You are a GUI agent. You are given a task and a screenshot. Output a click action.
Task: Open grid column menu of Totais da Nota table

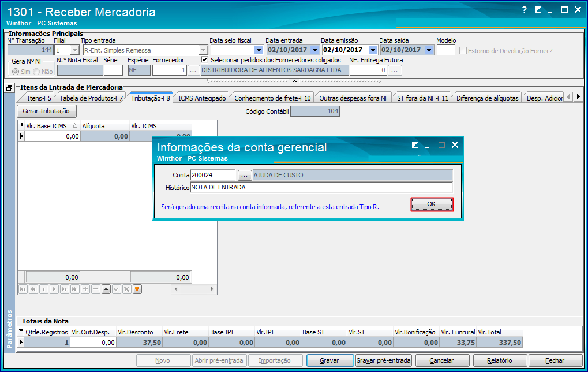[x=21, y=332]
